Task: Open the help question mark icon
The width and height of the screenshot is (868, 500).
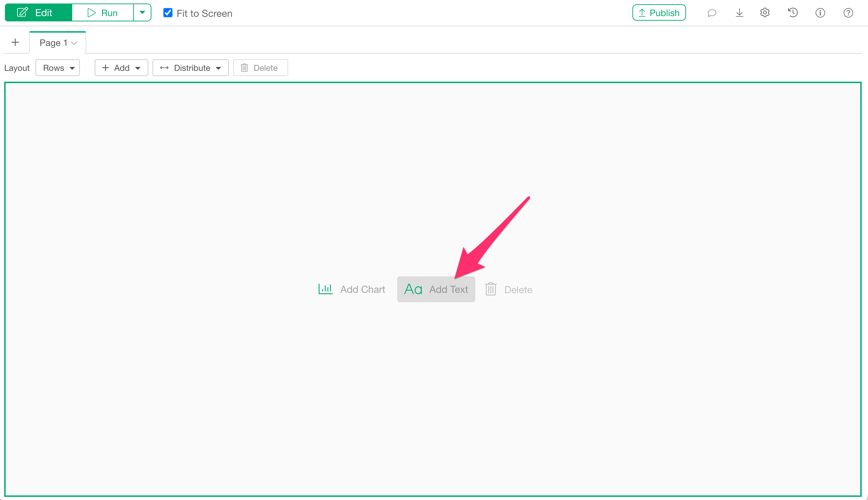Action: (848, 13)
